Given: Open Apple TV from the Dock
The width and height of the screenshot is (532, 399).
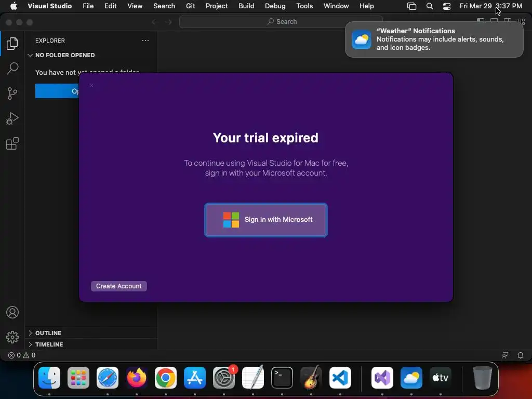Looking at the screenshot, I should 441,377.
